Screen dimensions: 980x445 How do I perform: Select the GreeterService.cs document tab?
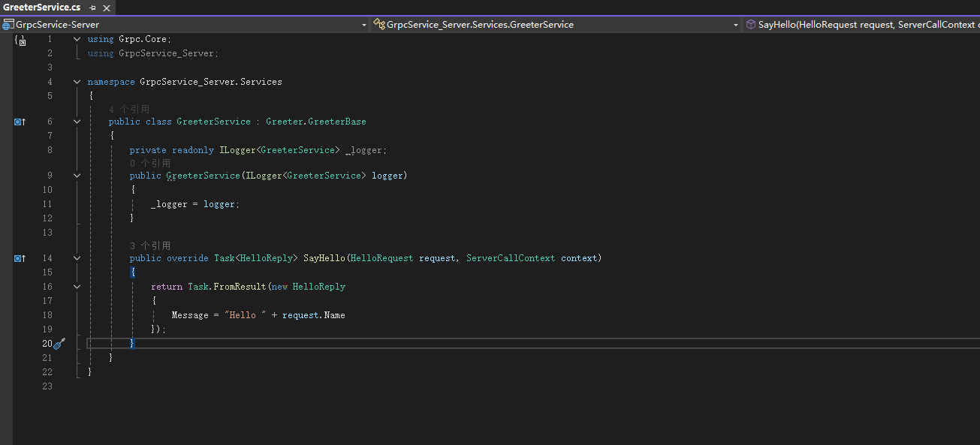pos(42,8)
